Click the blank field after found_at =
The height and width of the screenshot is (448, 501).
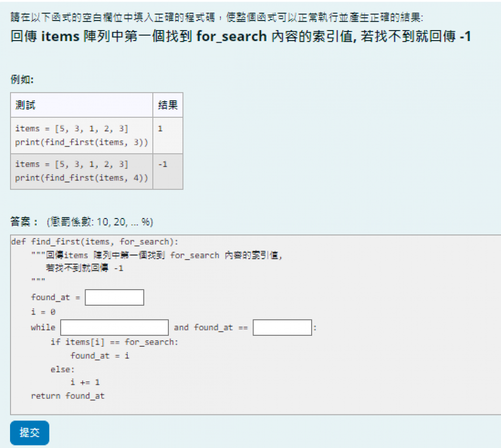[x=114, y=297]
